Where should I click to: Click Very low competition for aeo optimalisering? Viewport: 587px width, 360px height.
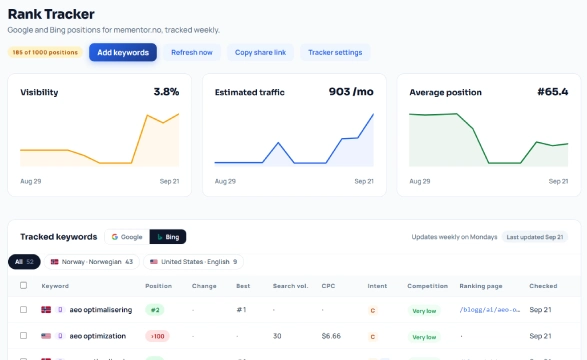pyautogui.click(x=424, y=311)
